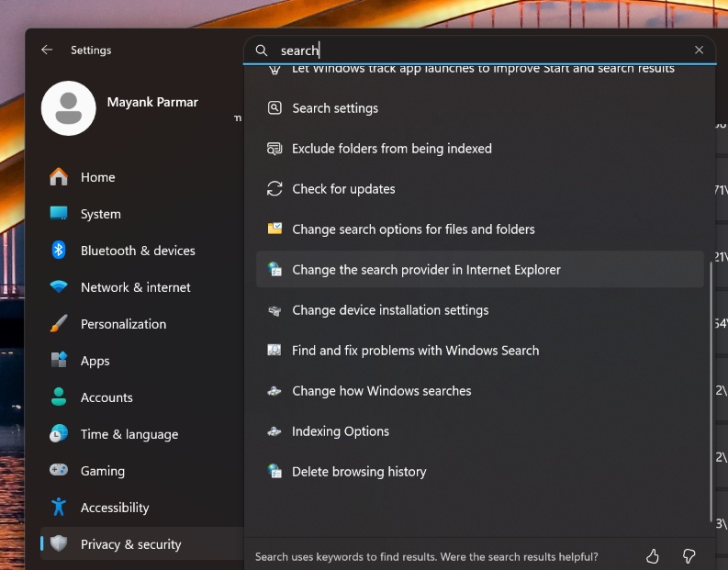Navigate to Apps section

[x=95, y=361]
